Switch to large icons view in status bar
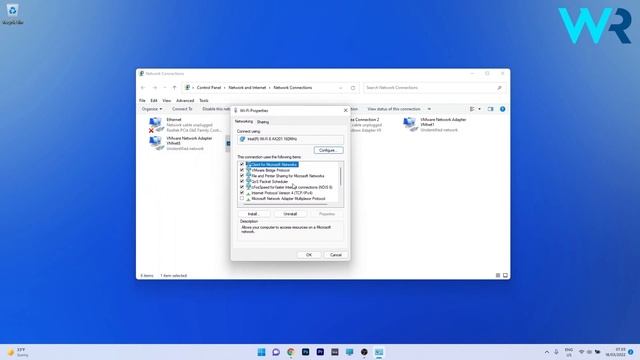The height and width of the screenshot is (360, 640). [505, 276]
